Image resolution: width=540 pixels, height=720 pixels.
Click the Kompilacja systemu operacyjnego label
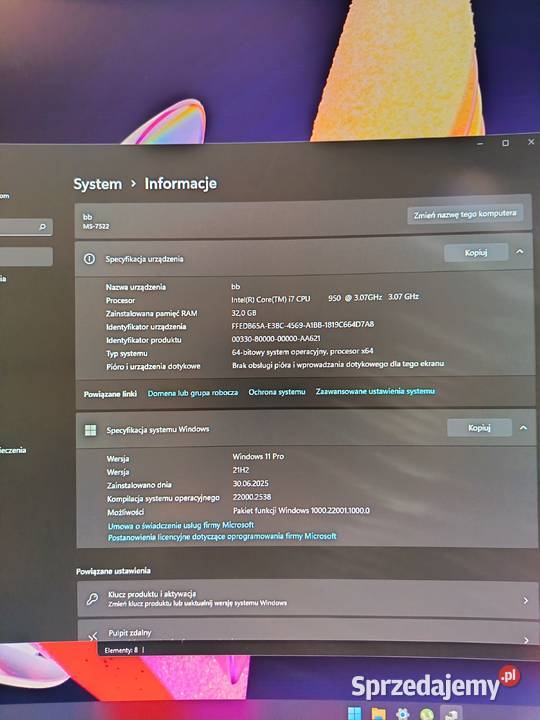(163, 498)
